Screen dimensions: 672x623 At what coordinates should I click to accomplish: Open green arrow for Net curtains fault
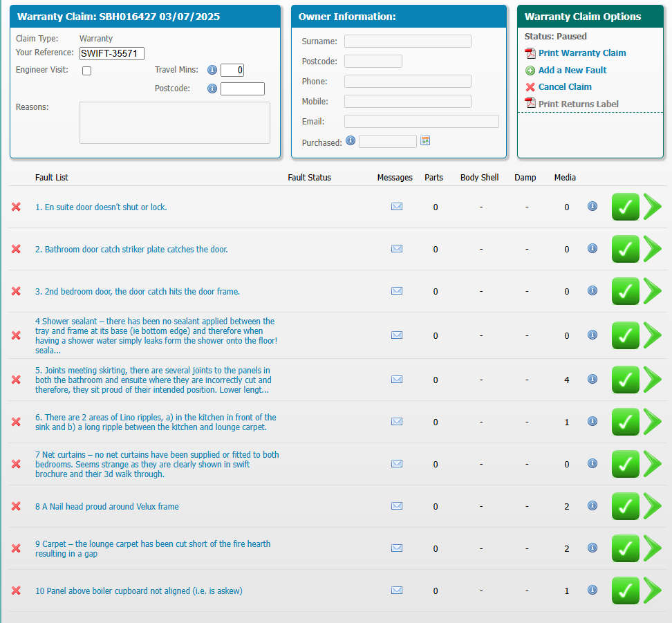[652, 464]
